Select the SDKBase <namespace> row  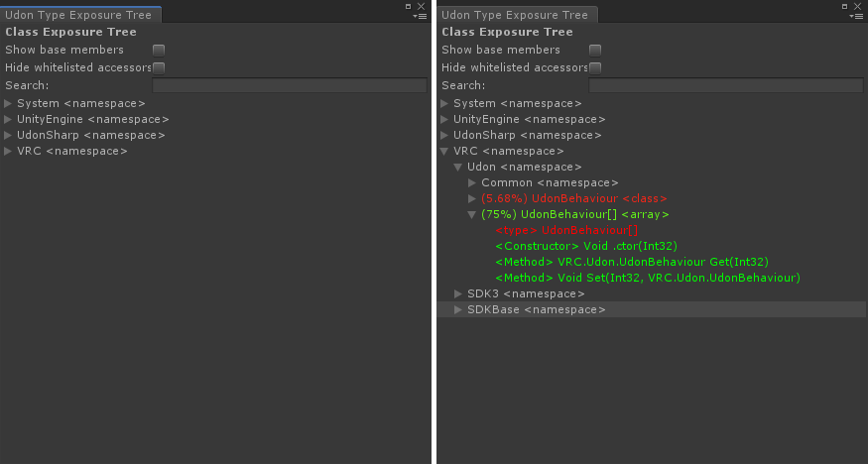click(652, 309)
